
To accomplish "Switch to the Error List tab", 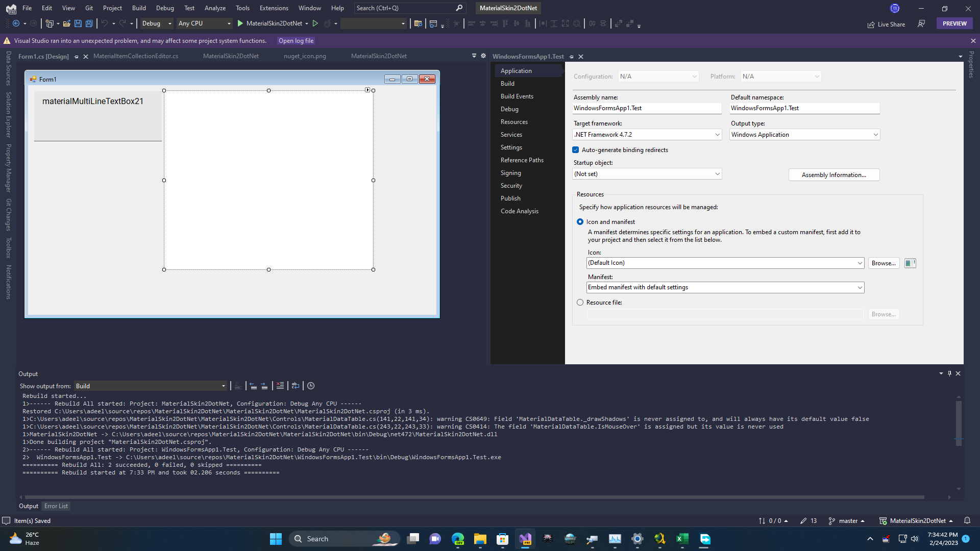I will 56,506.
